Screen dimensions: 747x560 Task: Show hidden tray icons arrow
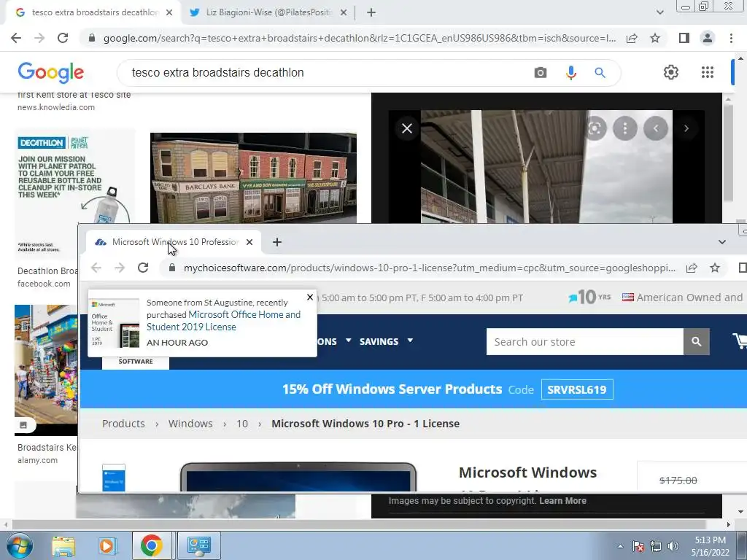[620, 546]
